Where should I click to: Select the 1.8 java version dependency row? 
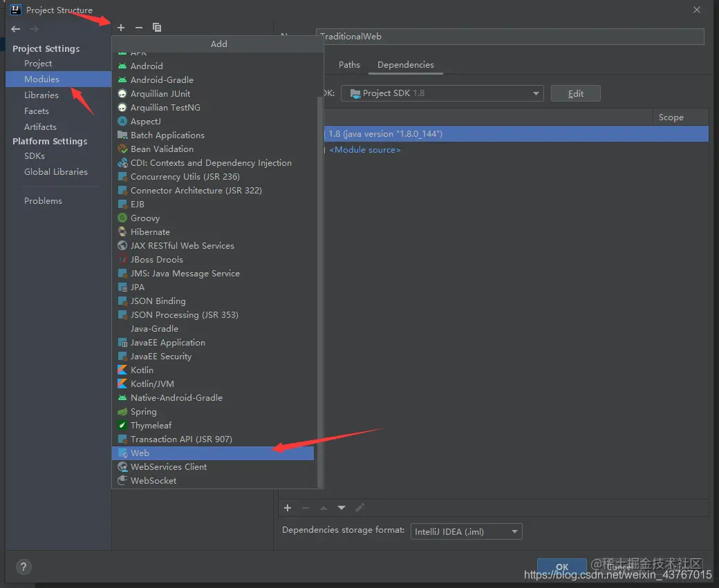(x=516, y=134)
